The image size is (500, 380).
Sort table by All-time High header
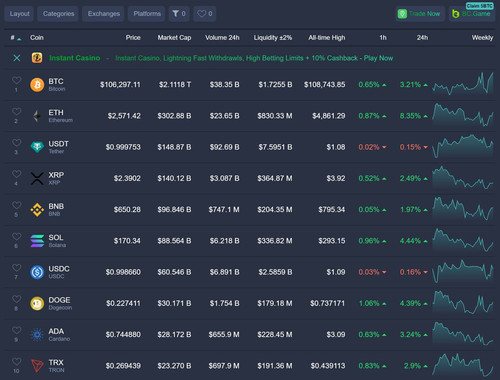coord(327,38)
